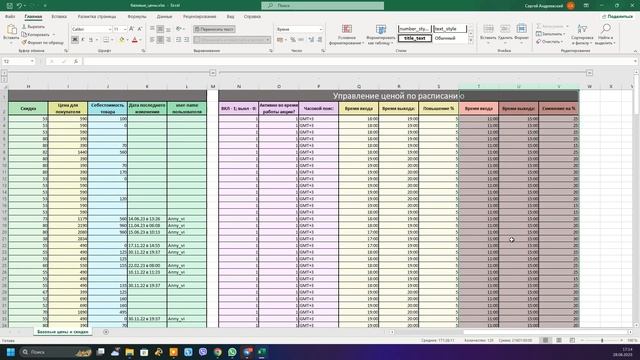
Task: Add a new sheet with the plus icon
Action: [106, 332]
